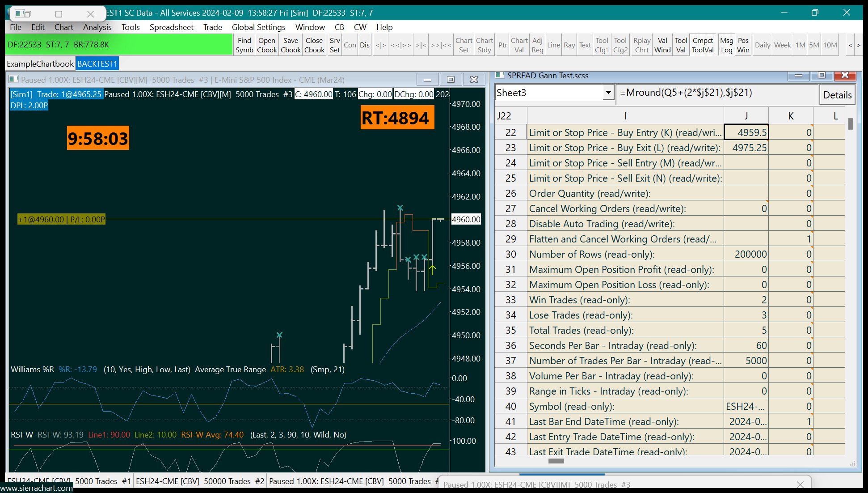Click the Open Cbook toolbar button
The image size is (868, 493).
pos(267,45)
